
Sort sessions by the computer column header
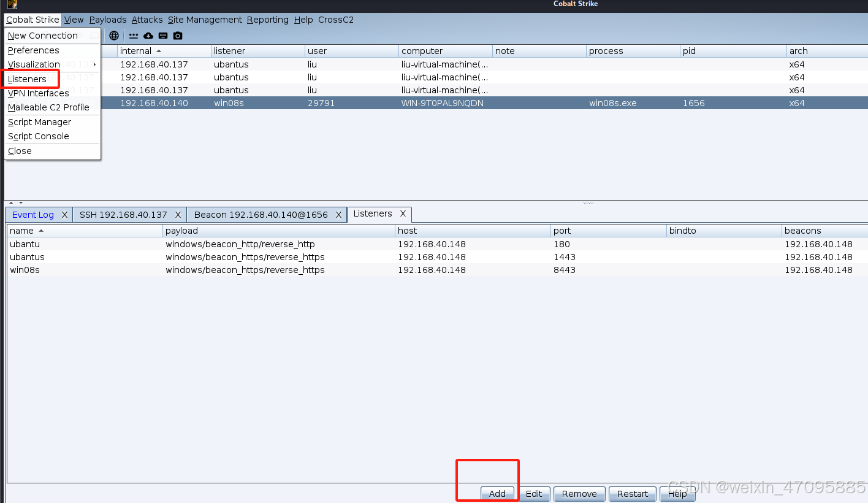point(445,51)
